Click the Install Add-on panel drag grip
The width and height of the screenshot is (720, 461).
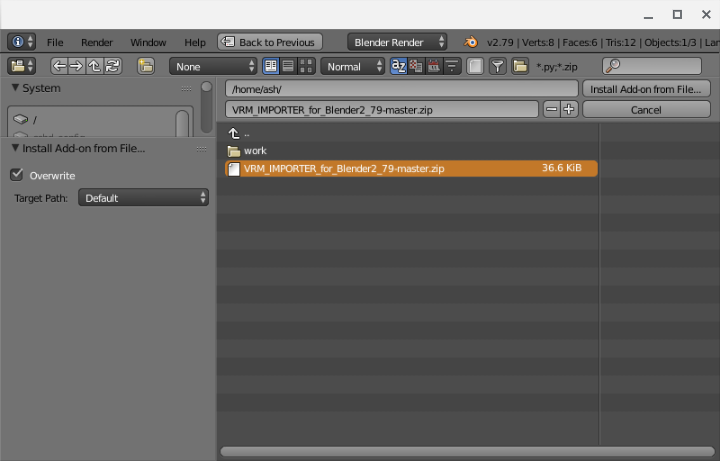click(201, 149)
